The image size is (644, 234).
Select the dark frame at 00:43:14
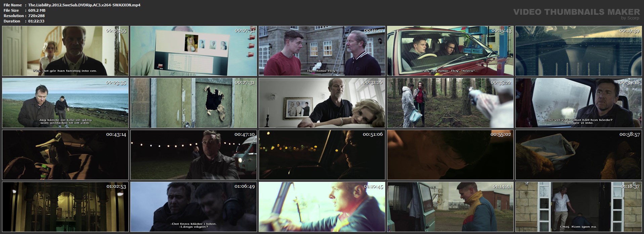(65, 155)
